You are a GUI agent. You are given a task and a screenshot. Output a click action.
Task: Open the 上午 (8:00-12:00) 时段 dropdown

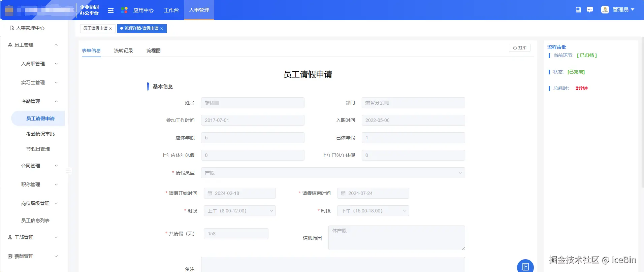coord(240,211)
